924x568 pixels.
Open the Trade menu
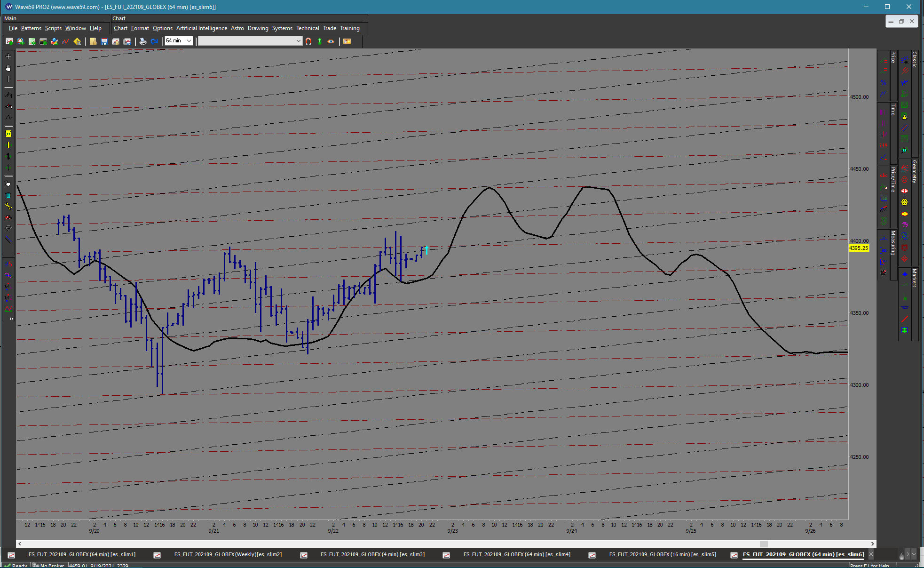coord(330,28)
